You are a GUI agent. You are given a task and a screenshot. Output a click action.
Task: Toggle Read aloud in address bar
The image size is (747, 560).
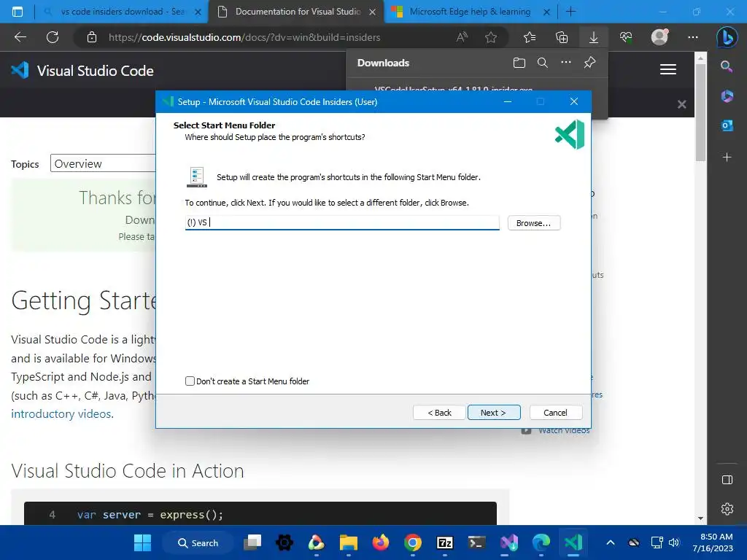[462, 37]
